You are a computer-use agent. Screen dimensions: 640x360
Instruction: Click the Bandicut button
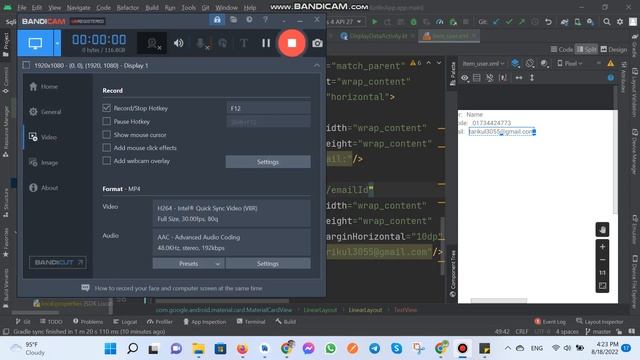(58, 262)
